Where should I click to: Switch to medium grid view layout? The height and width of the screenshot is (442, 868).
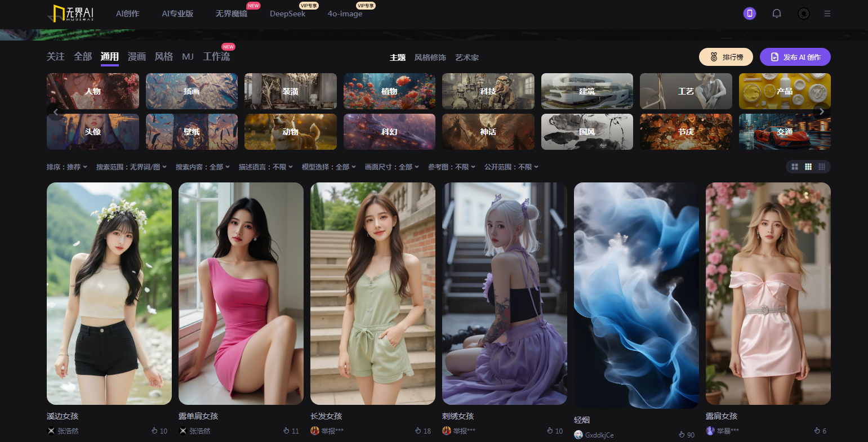tap(808, 167)
